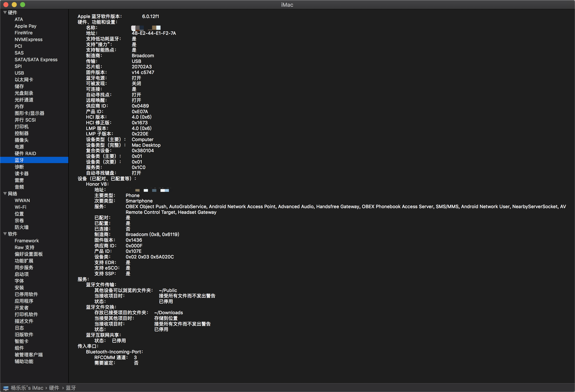The height and width of the screenshot is (392, 575).
Task: Click the yellow minimize window button
Action: 14,4
